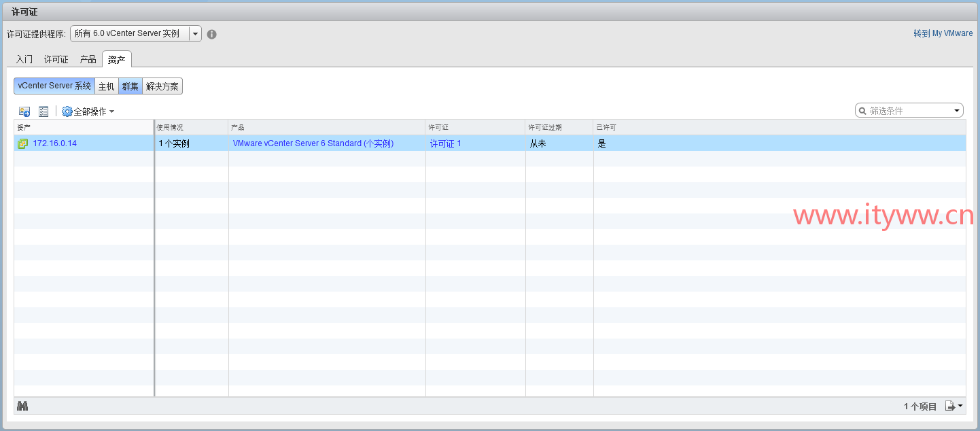
Task: Sort by the 已许可 column header
Action: coord(780,127)
